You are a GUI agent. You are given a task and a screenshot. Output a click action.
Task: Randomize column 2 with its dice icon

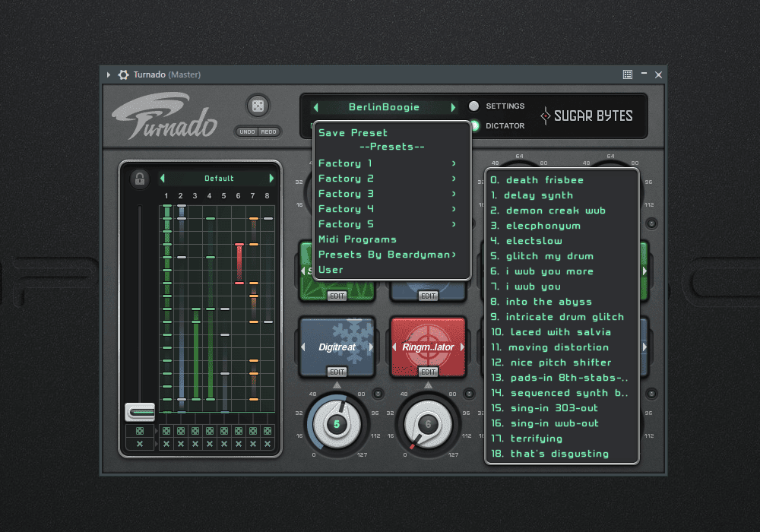point(181,431)
